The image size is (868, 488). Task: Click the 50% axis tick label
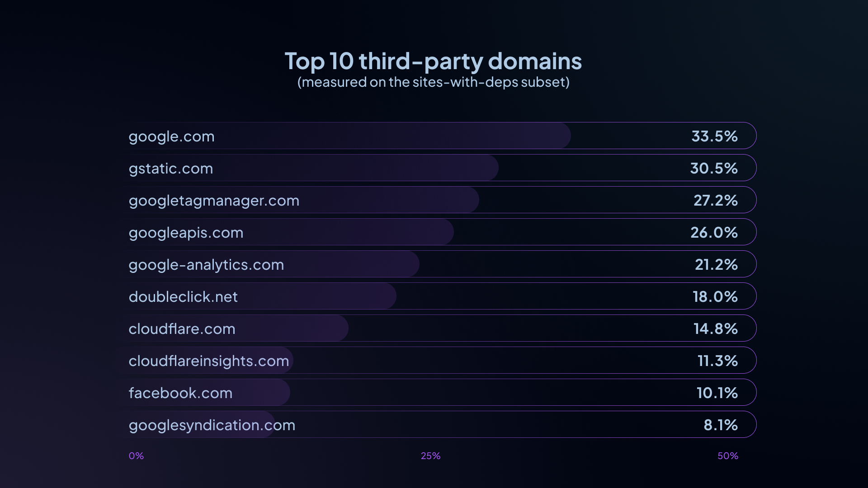(727, 456)
